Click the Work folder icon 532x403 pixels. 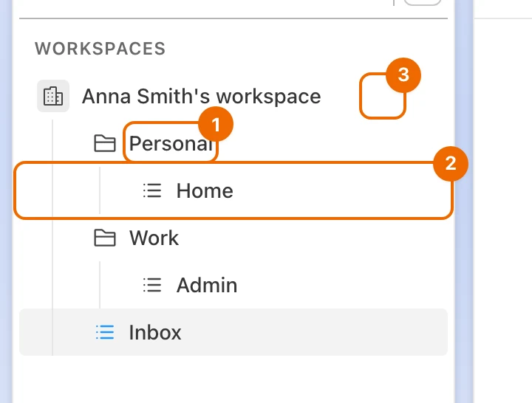click(104, 238)
